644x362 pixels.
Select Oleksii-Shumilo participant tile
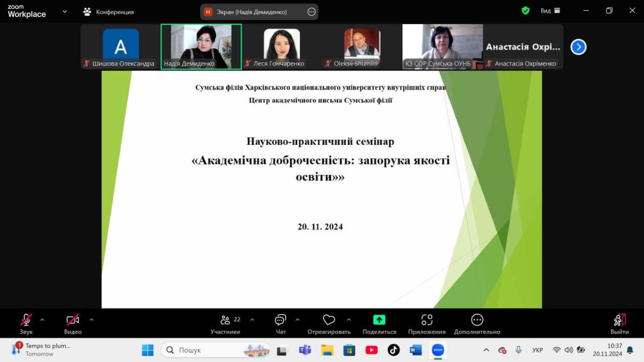pyautogui.click(x=362, y=47)
